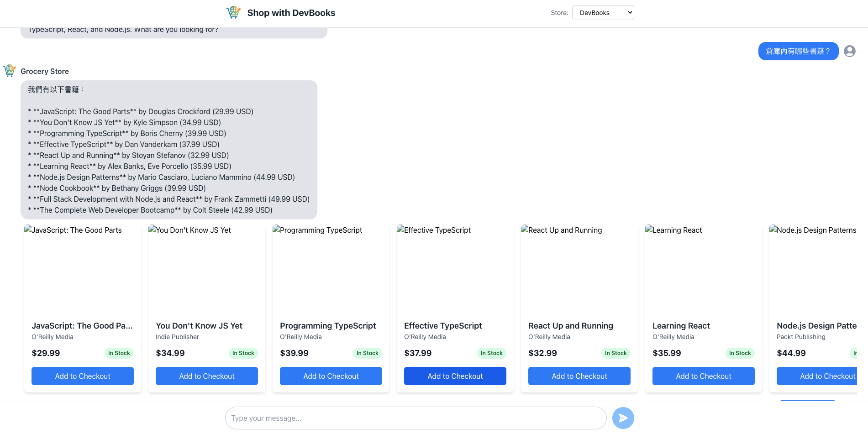Add You Don't Know JS Yet to checkout
868x434 pixels.
point(207,376)
